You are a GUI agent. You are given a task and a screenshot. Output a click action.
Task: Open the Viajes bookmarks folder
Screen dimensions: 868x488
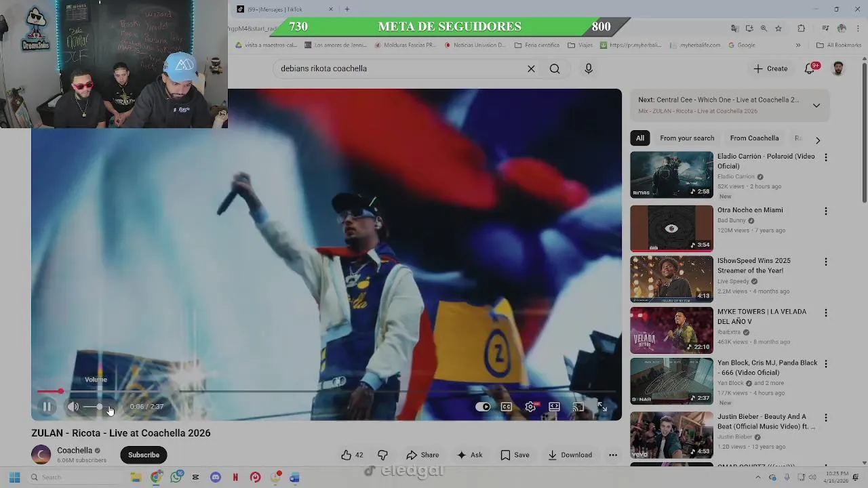pyautogui.click(x=580, y=45)
